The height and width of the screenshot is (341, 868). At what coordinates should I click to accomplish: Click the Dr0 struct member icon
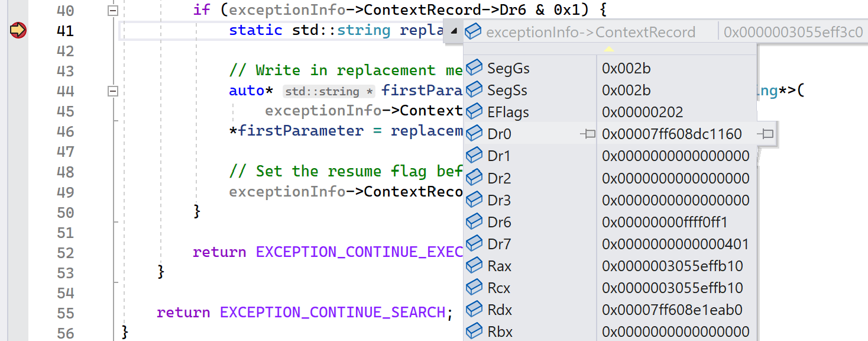pos(474,134)
